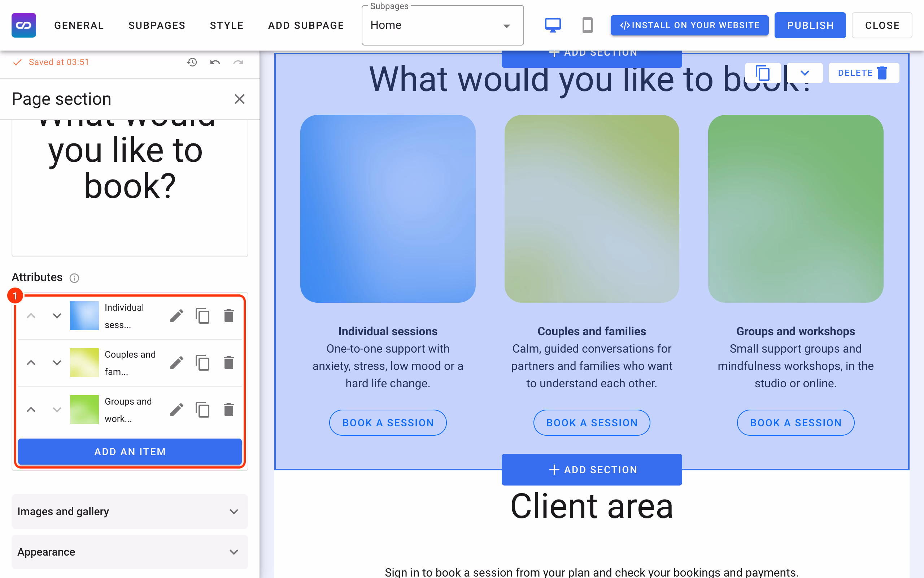Delete the Couples and families item
The image size is (924, 578).
229,363
